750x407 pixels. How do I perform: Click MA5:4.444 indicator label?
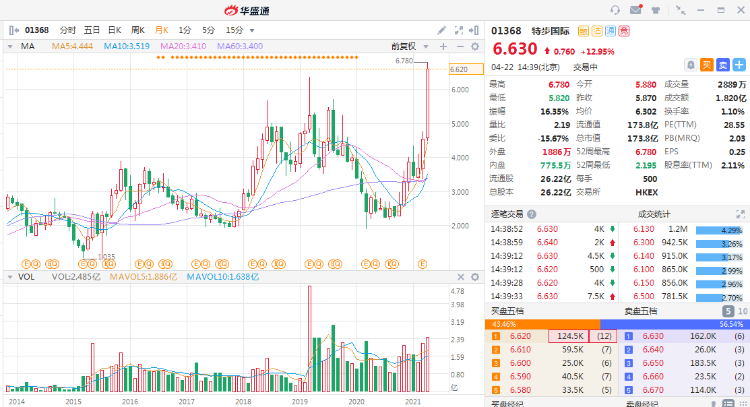pos(72,46)
